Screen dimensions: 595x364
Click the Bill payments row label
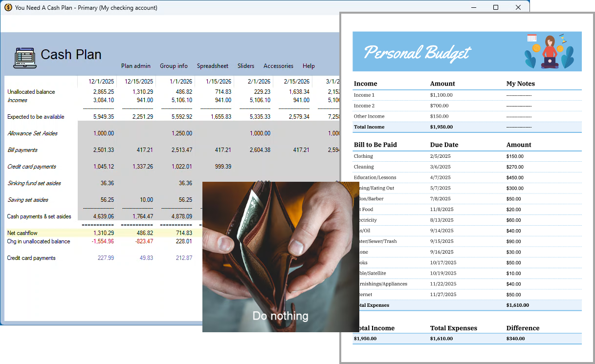click(22, 150)
